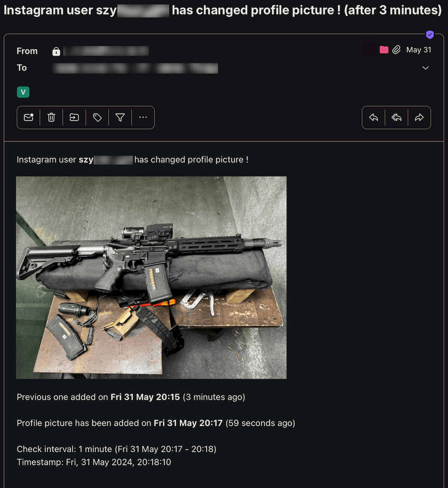This screenshot has width=448, height=488.
Task: Open the three-dots more menu
Action: [x=143, y=117]
